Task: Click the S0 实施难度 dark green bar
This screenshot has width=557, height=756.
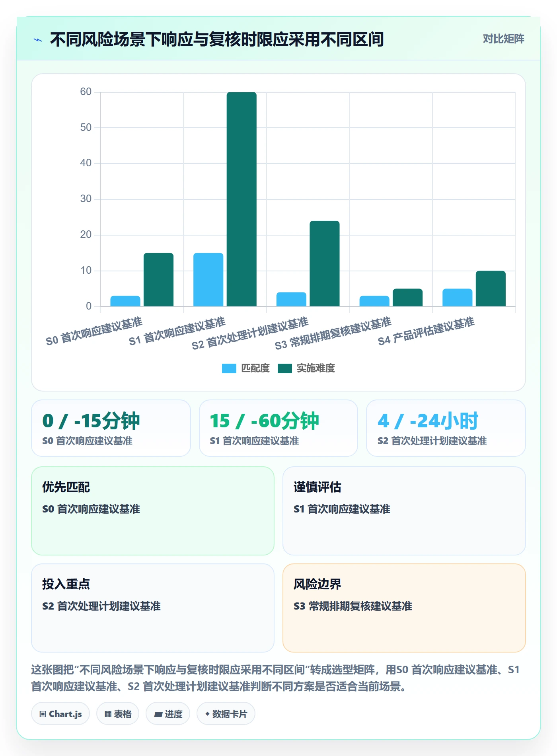Action: [x=158, y=280]
